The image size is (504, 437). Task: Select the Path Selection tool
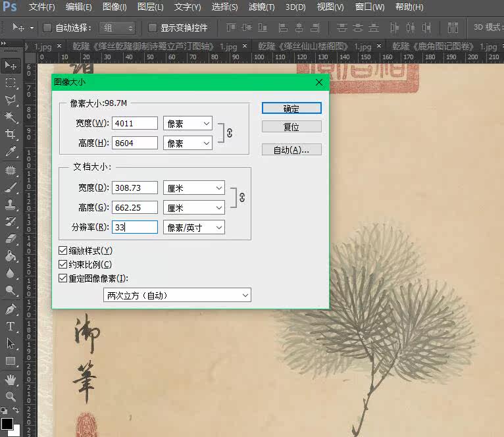click(x=11, y=344)
